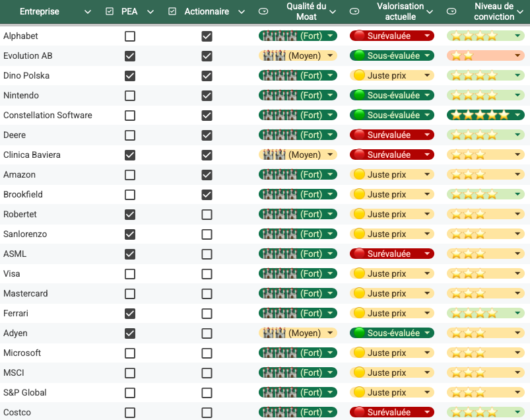Select the S&P Global cell

tap(24, 393)
